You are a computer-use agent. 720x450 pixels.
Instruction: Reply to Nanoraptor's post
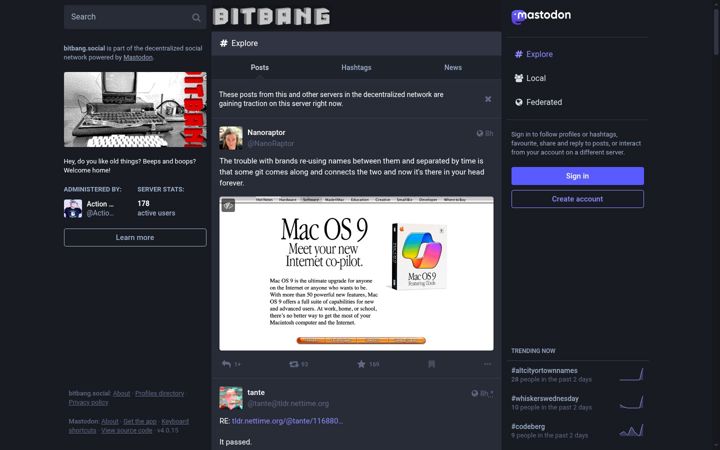226,364
